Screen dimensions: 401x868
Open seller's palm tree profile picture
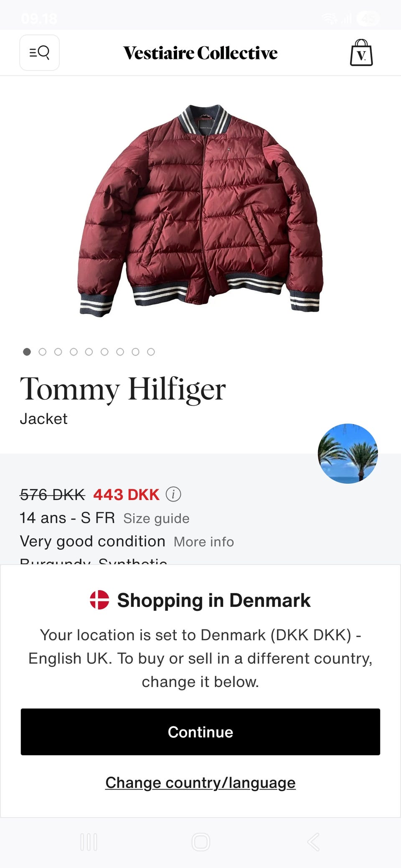coord(348,454)
